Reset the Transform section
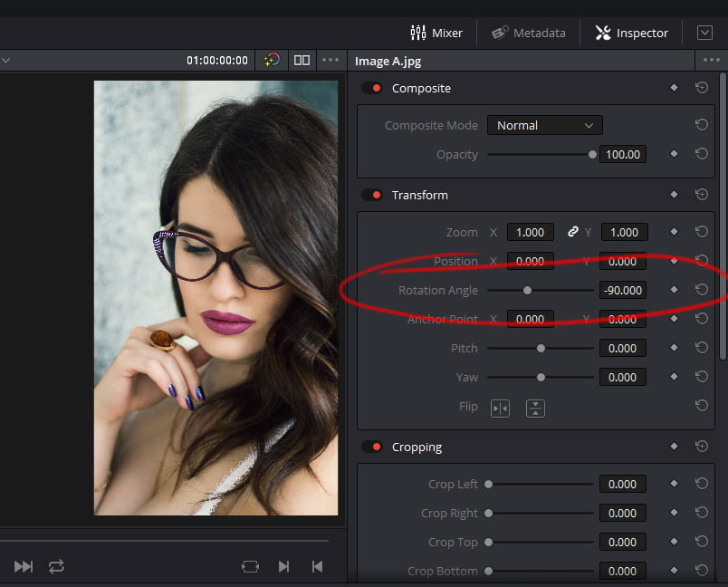728x587 pixels. pyautogui.click(x=702, y=194)
